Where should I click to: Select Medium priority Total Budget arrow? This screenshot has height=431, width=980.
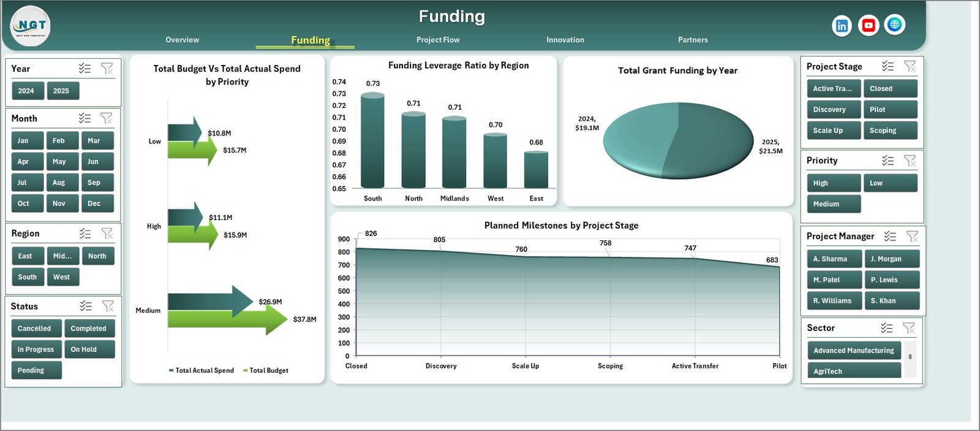tap(227, 319)
